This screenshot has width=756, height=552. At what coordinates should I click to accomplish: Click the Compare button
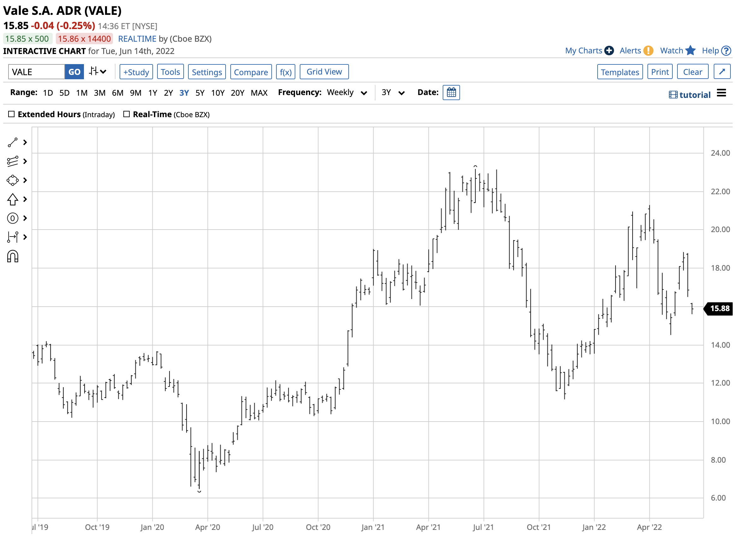251,72
